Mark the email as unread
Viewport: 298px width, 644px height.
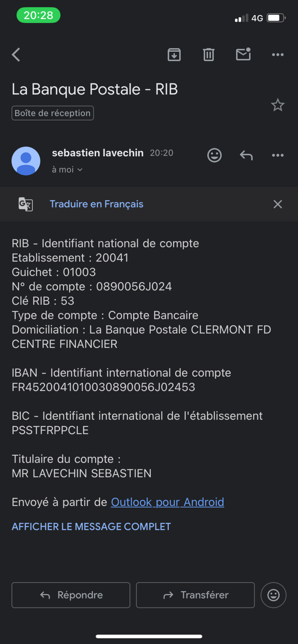tap(243, 54)
